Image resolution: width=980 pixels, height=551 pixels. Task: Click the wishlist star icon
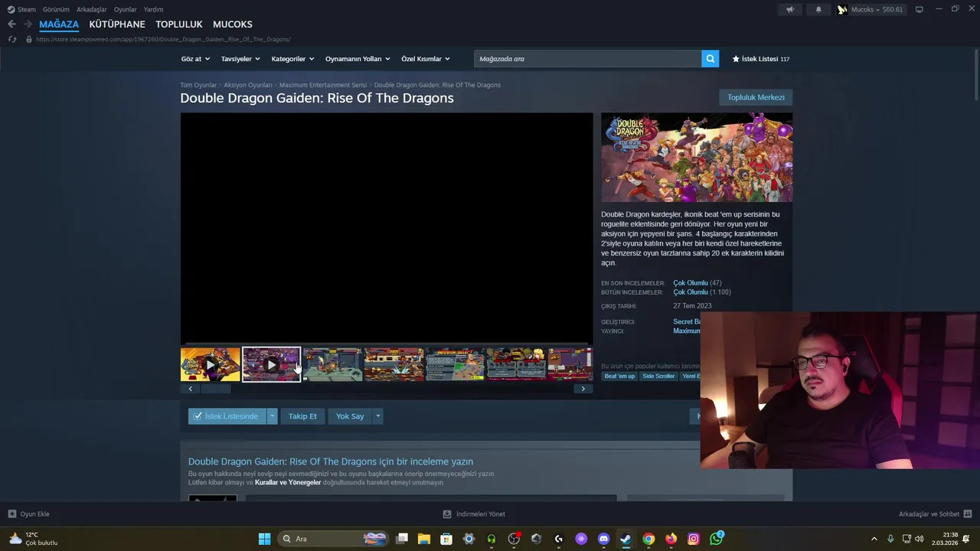tap(736, 59)
